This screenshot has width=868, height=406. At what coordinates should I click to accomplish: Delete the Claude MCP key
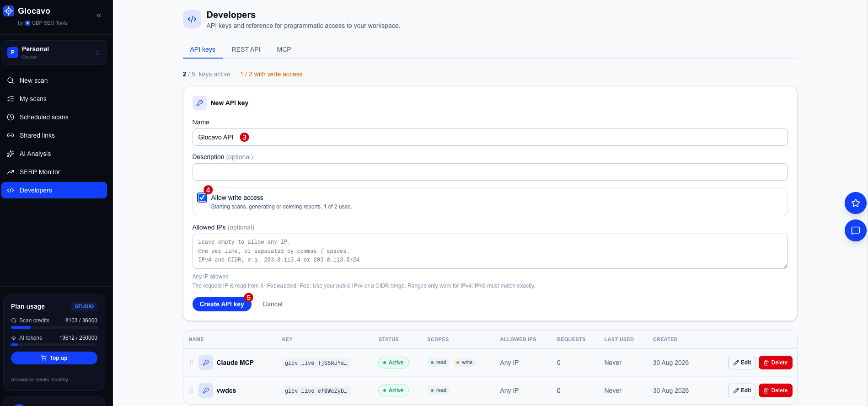[776, 363]
